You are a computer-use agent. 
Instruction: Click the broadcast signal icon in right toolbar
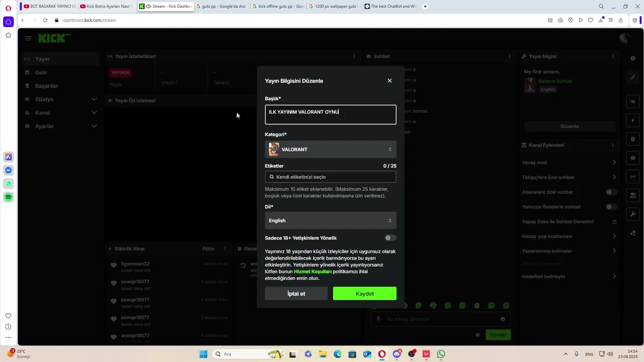point(633,176)
